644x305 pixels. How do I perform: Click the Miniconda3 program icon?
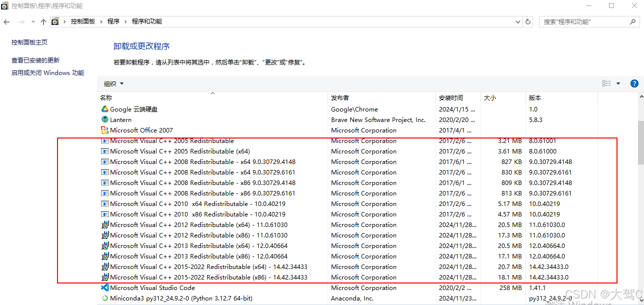click(x=105, y=298)
